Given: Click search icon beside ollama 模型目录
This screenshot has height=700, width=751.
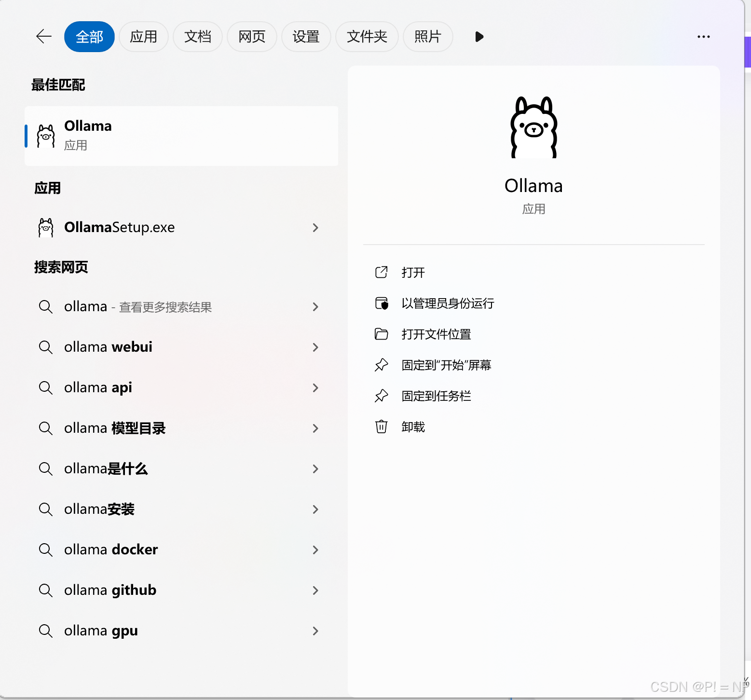Looking at the screenshot, I should pyautogui.click(x=46, y=428).
